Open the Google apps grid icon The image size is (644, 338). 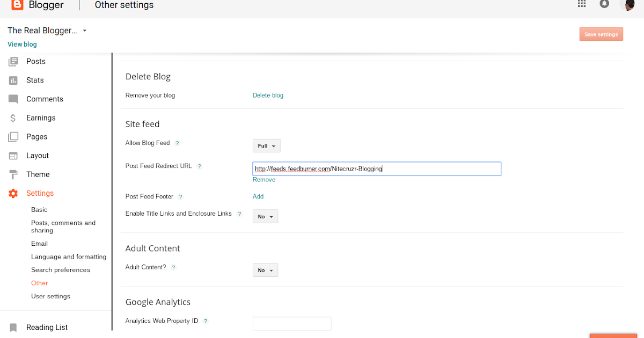pyautogui.click(x=581, y=4)
